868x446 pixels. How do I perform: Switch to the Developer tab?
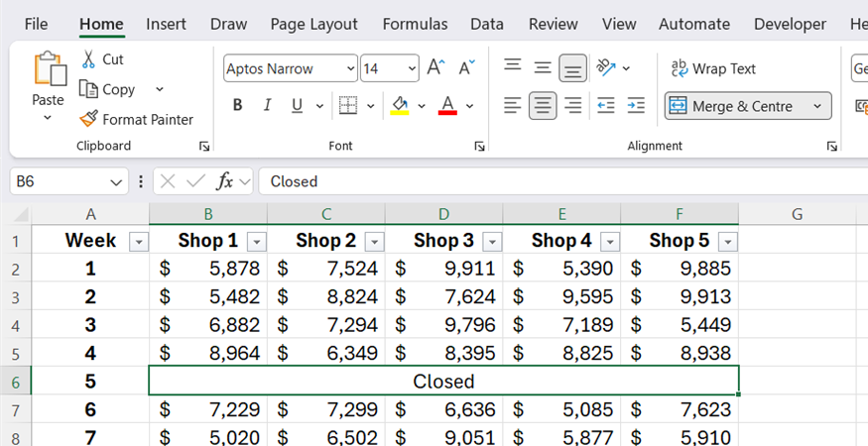point(790,24)
